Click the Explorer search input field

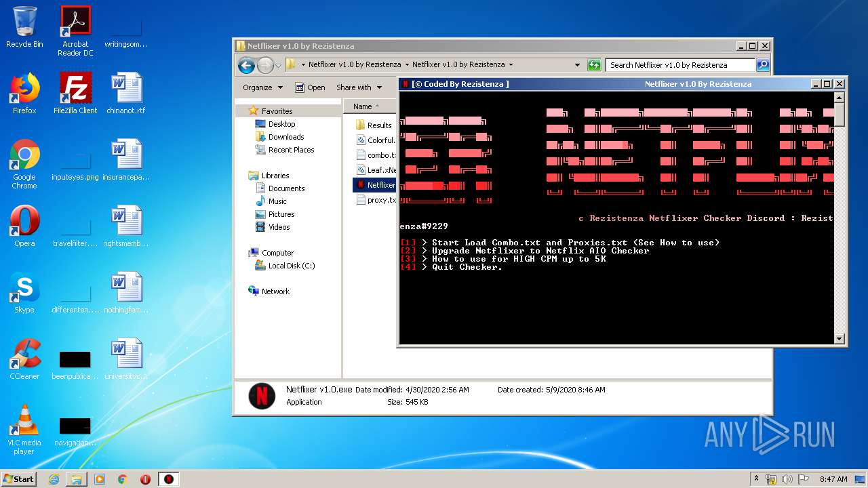pos(680,65)
